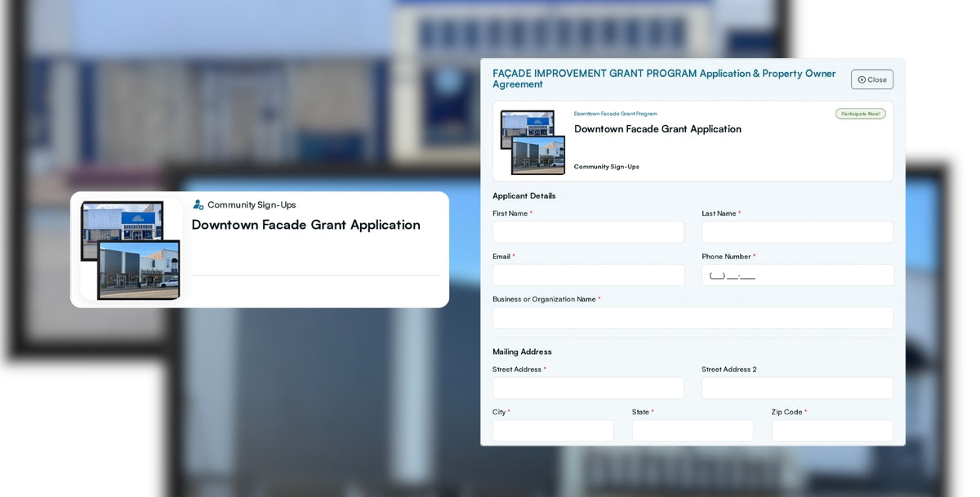Image resolution: width=980 pixels, height=497 pixels.
Task: Click the facade thumbnail on the sign-up card
Action: [x=131, y=250]
